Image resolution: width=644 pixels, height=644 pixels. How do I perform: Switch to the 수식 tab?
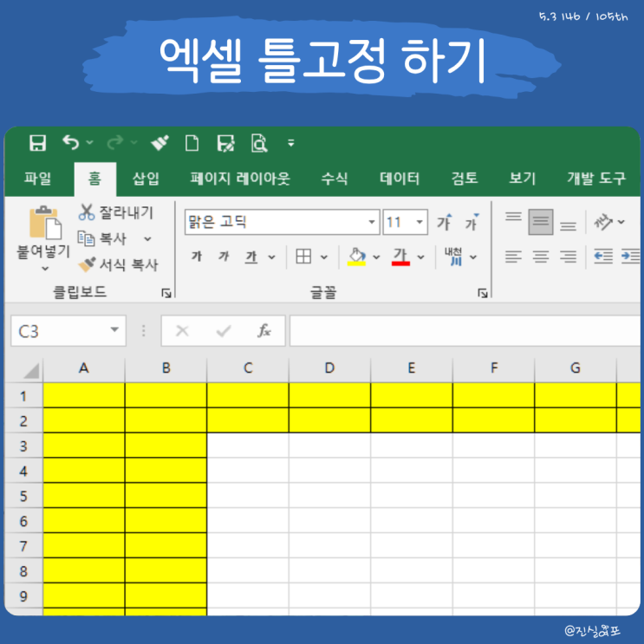coord(335,179)
